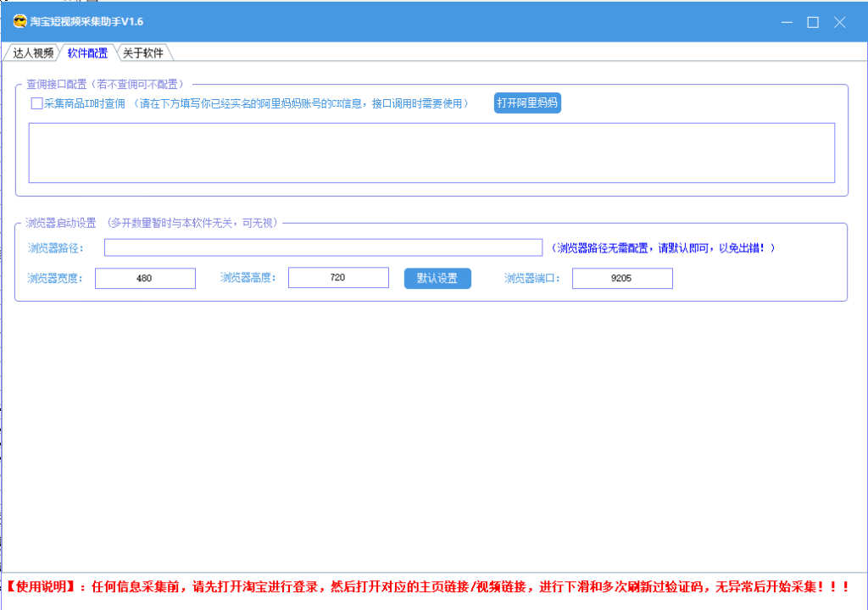Image resolution: width=868 pixels, height=610 pixels.
Task: Click the 默认设置 button
Action: coord(437,278)
